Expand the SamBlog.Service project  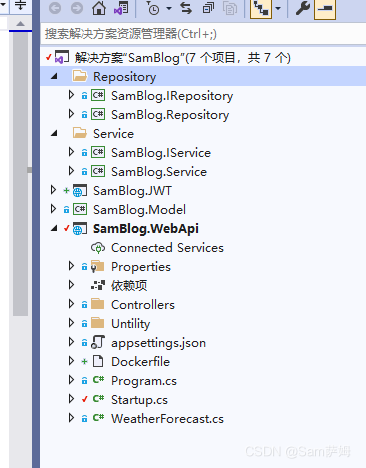click(71, 171)
